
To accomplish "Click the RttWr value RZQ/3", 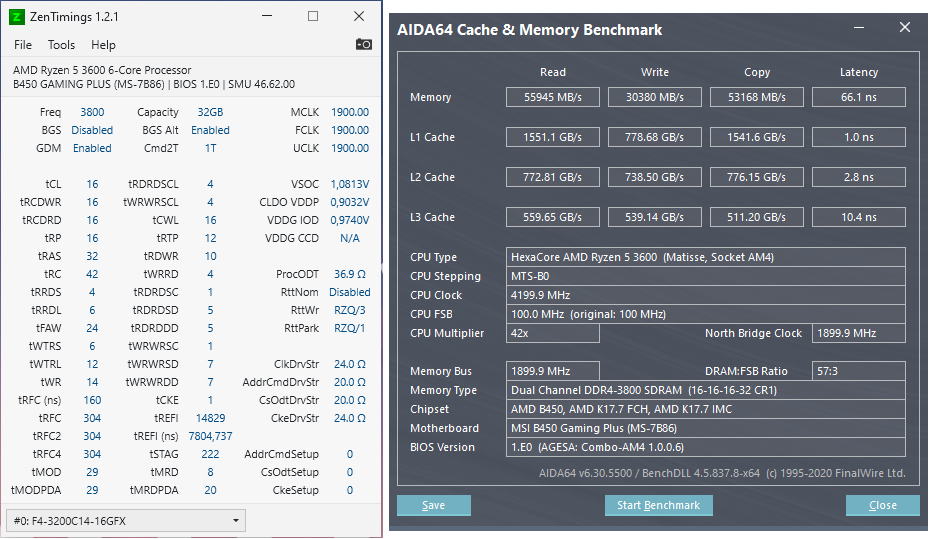I will tap(350, 310).
